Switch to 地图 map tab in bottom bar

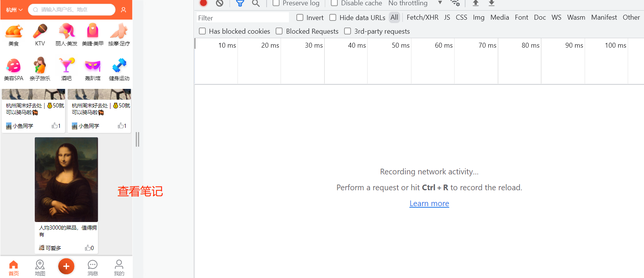[x=40, y=268]
